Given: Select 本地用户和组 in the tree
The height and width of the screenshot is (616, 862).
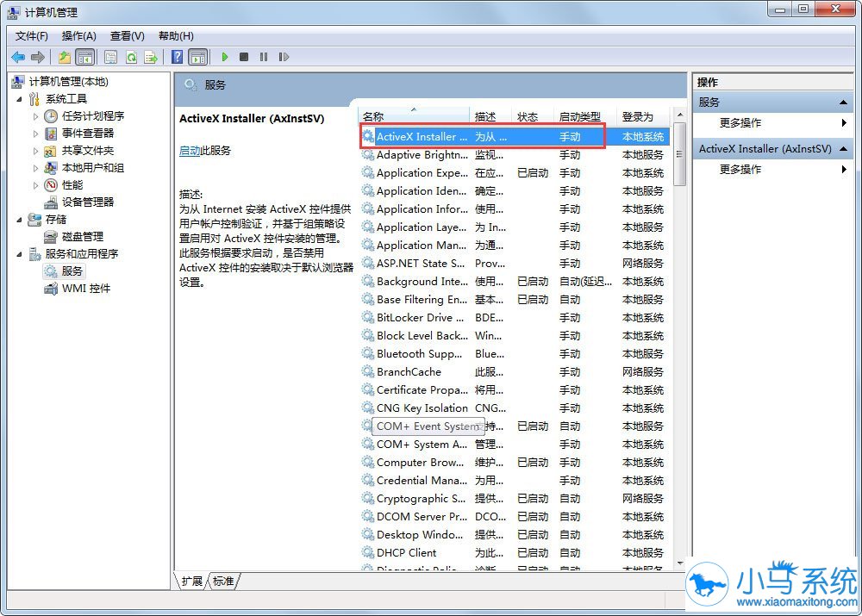Looking at the screenshot, I should (93, 168).
